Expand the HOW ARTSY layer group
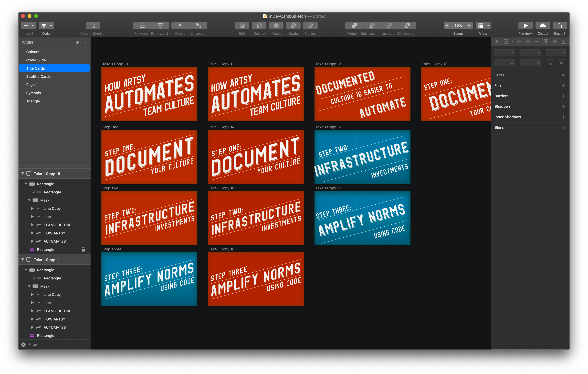588x374 pixels. pos(32,233)
